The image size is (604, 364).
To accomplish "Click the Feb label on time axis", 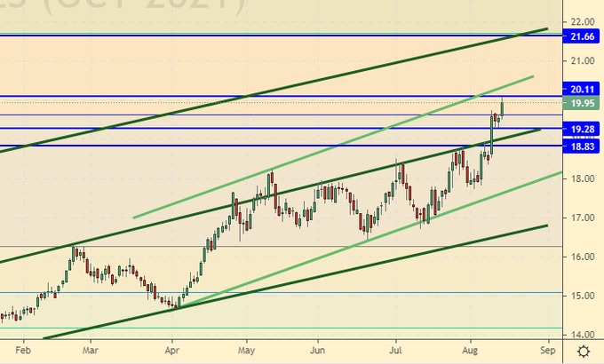I will click(x=23, y=350).
